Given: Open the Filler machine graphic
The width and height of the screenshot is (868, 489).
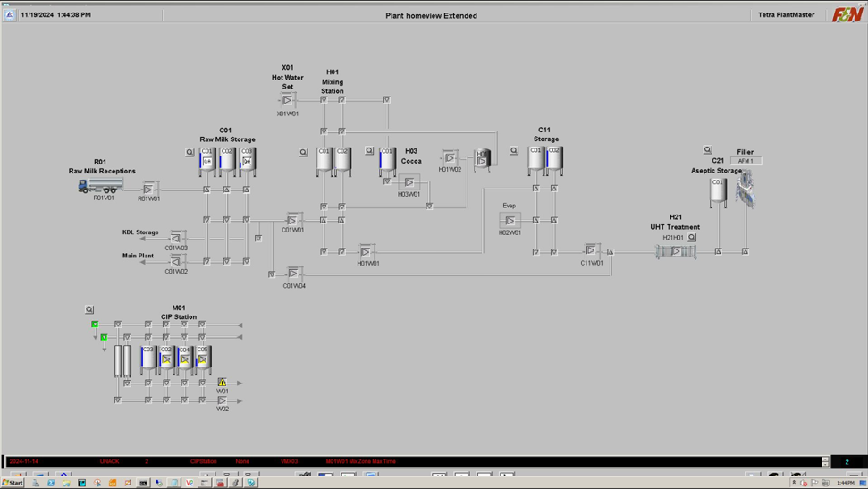Looking at the screenshot, I should pos(745,190).
